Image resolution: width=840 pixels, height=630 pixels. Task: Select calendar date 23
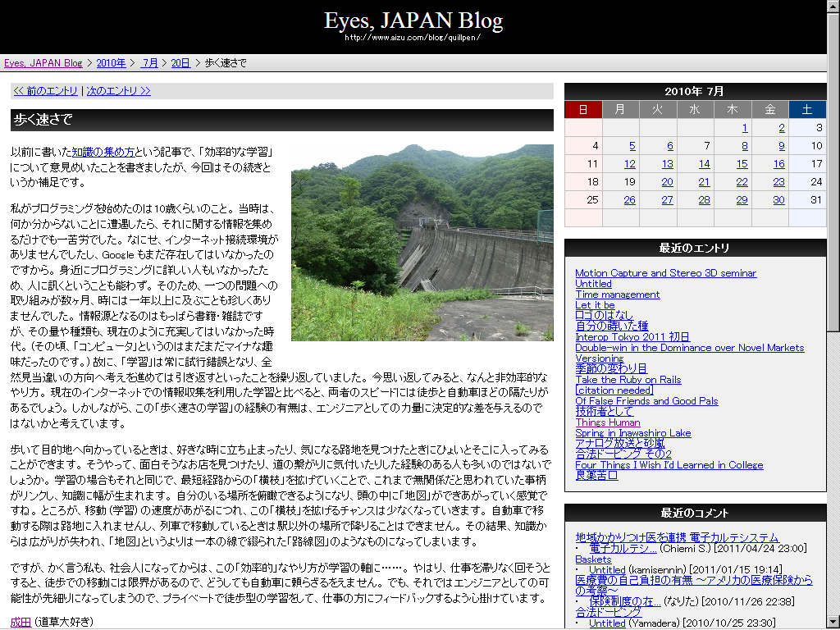(779, 182)
